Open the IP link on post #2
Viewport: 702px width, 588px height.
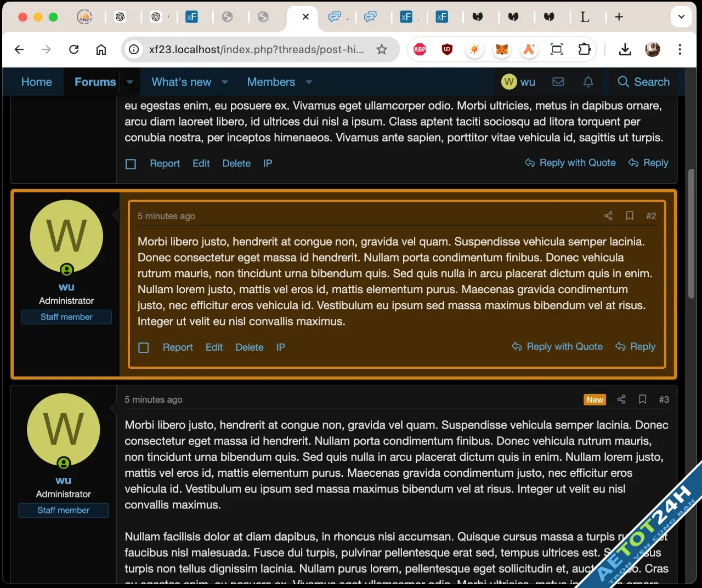coord(280,347)
